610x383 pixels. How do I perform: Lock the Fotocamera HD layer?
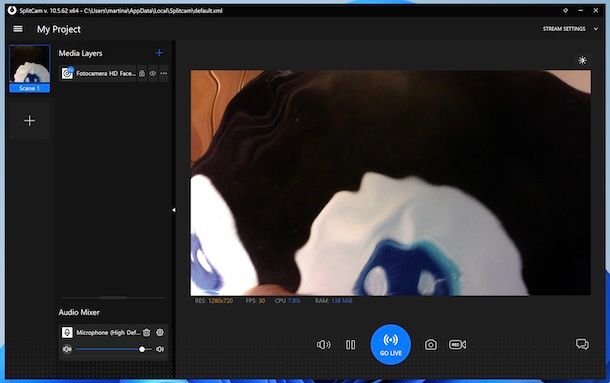(142, 73)
